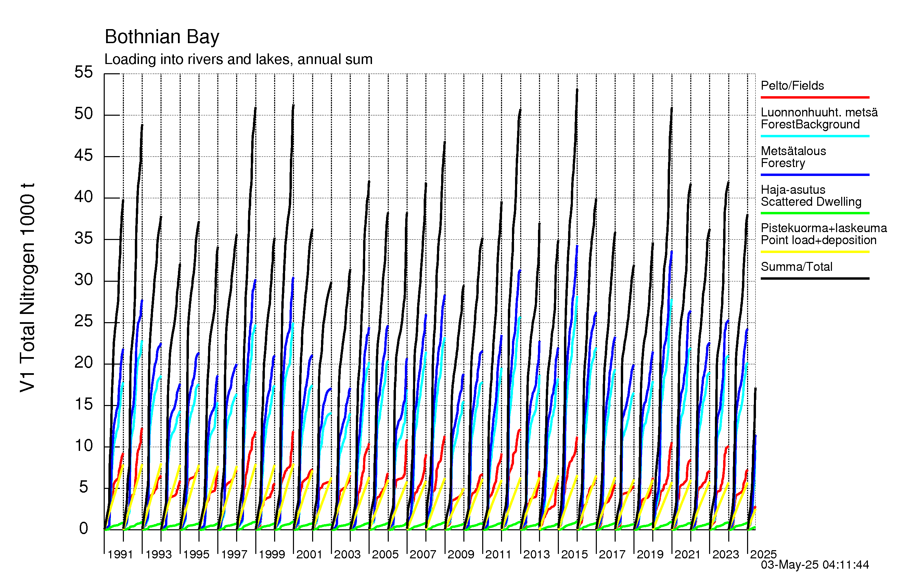Click the subtitle 'Loading into rivers and lakes, annual sum'
The height and width of the screenshot is (582, 924).
[238, 60]
